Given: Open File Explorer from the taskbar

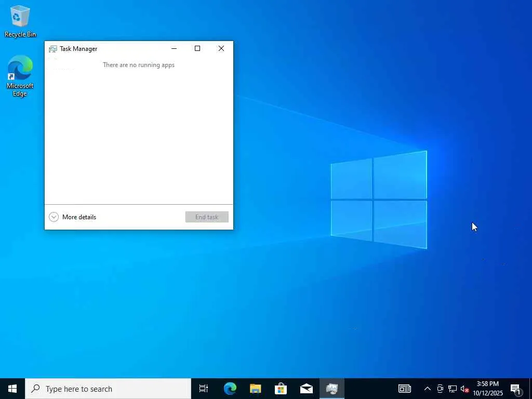Looking at the screenshot, I should (256, 389).
